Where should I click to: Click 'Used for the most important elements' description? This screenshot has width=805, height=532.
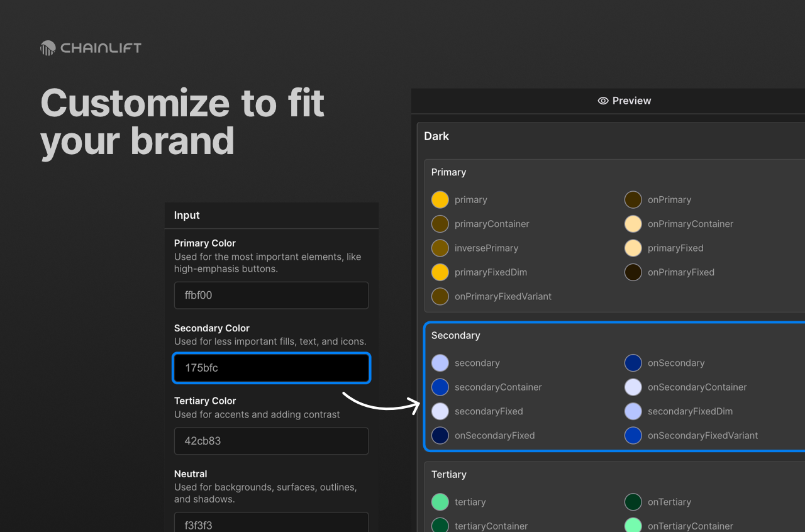[x=268, y=263]
